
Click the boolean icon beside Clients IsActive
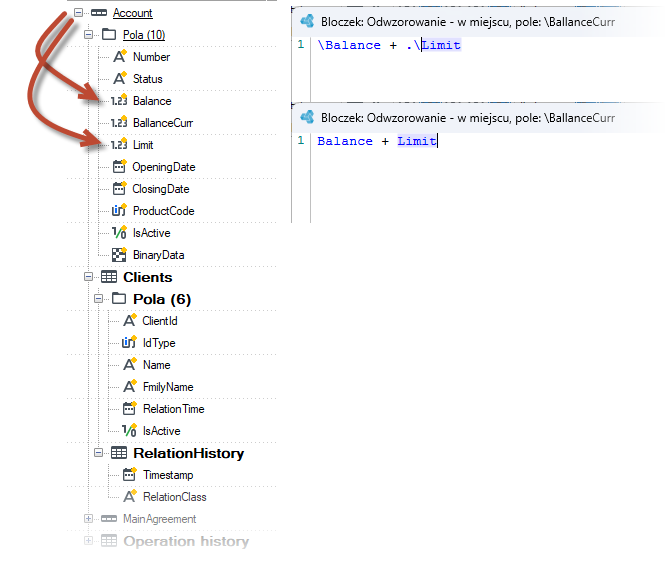[x=129, y=430]
